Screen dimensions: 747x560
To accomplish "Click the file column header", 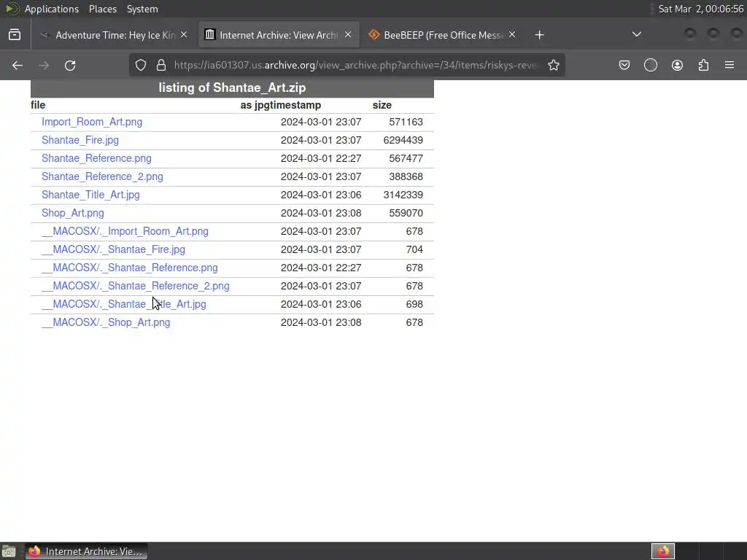I will [38, 105].
